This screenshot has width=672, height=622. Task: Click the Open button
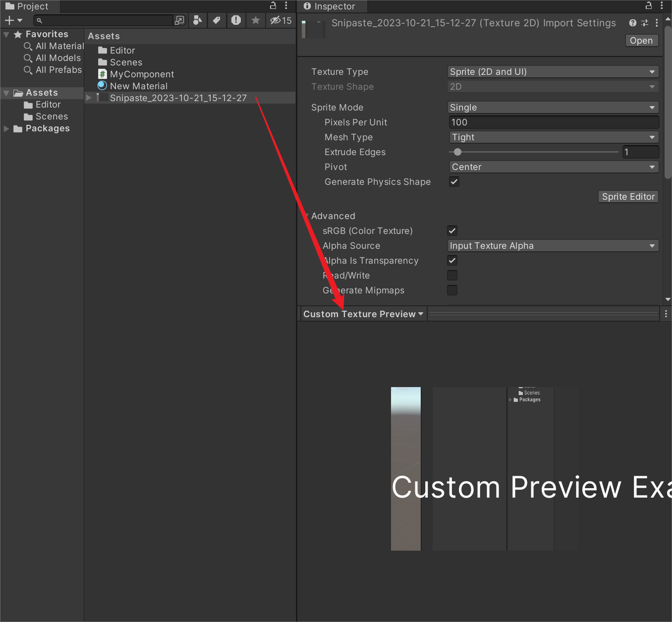641,41
